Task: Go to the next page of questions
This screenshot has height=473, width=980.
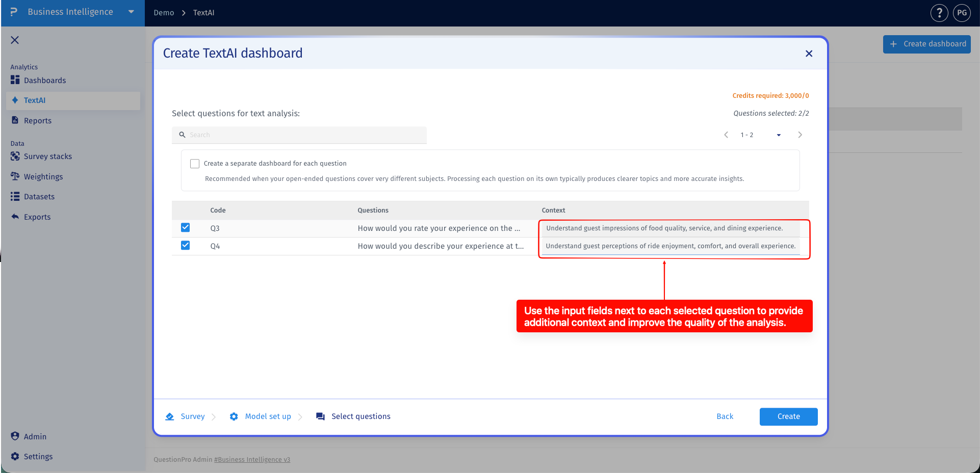Action: pyautogui.click(x=800, y=135)
